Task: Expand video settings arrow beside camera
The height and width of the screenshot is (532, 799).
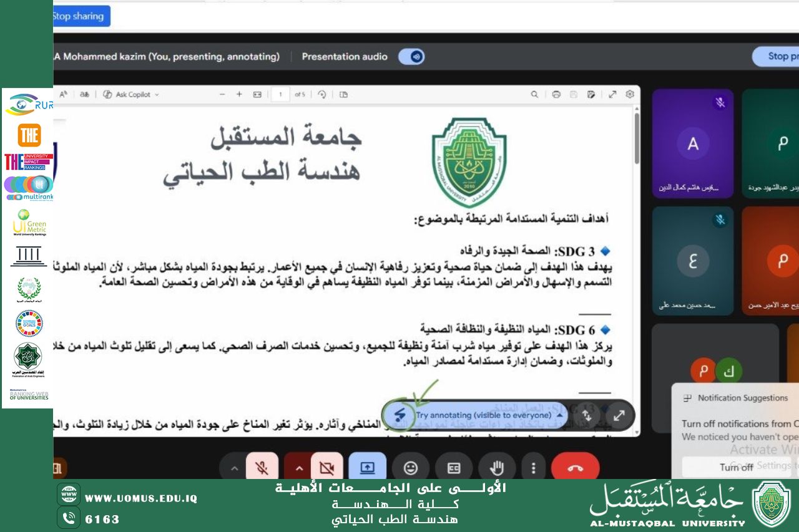Action: pyautogui.click(x=299, y=468)
